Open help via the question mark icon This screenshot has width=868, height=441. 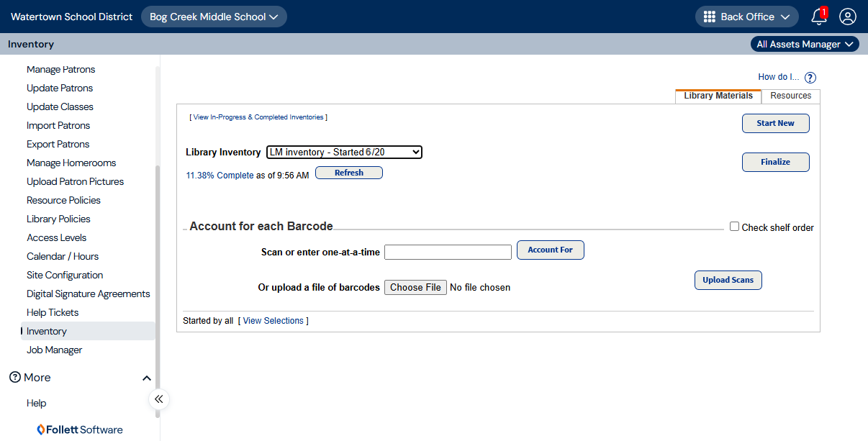coord(810,77)
